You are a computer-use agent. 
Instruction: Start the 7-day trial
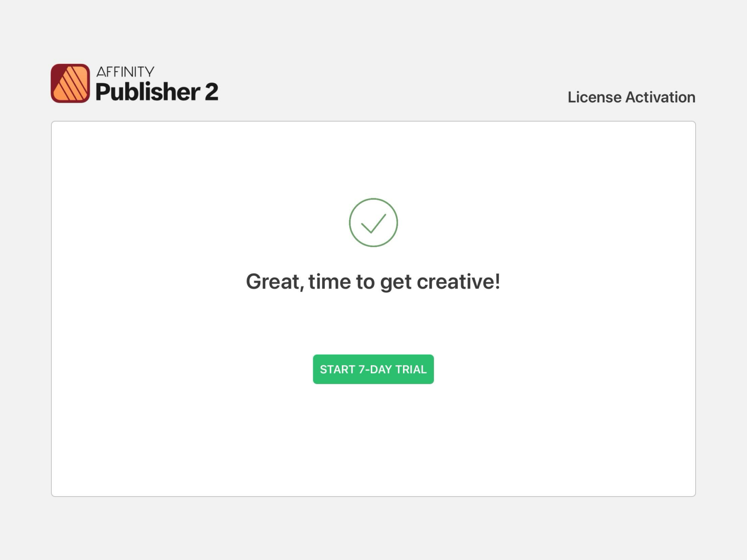pos(373,369)
